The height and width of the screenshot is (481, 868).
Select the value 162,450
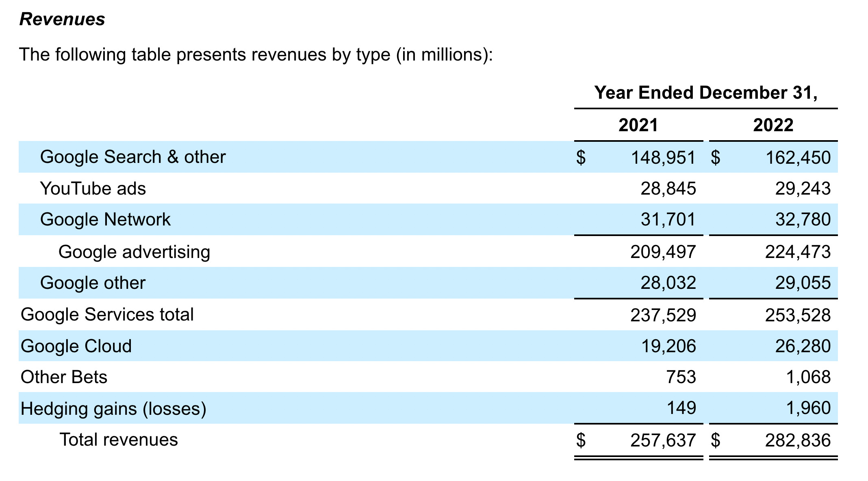[798, 157]
